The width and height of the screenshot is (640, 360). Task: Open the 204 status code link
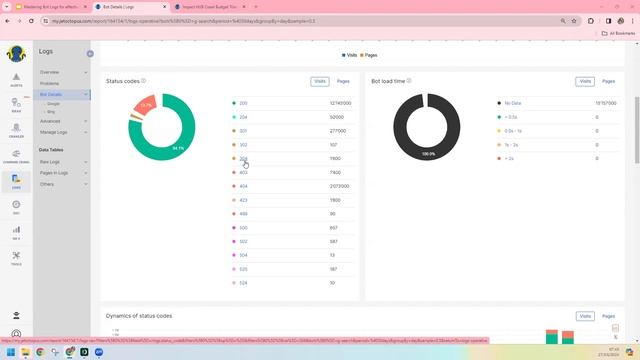(243, 117)
